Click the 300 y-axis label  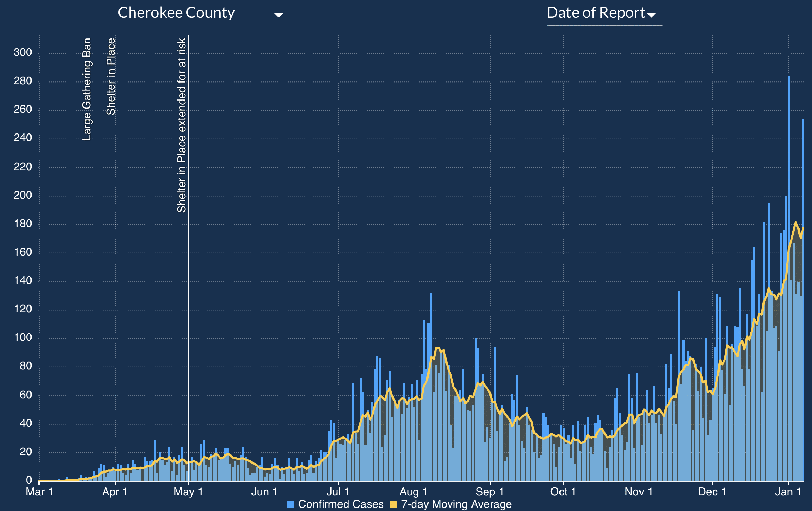[23, 52]
